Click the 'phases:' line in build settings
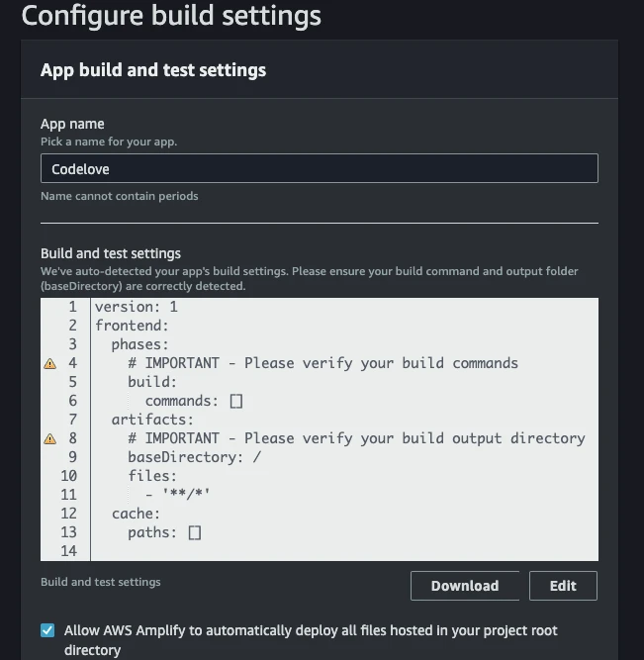This screenshot has width=644, height=660. tap(140, 344)
